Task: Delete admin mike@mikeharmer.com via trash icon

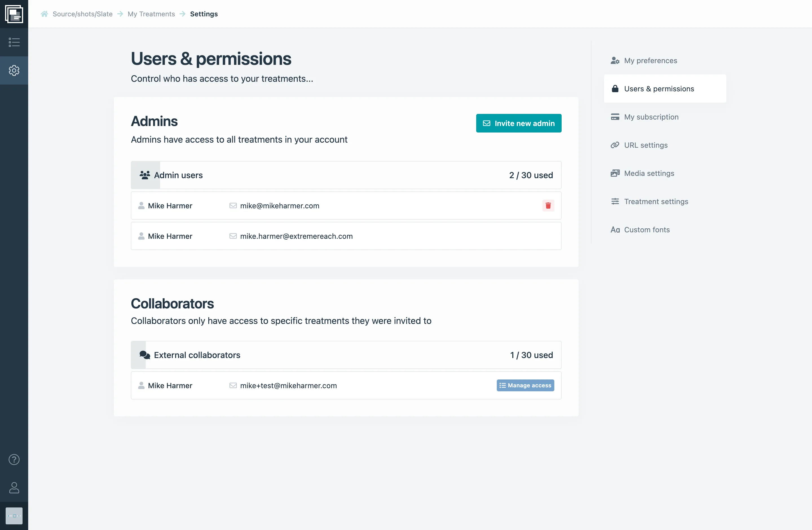Action: click(548, 205)
